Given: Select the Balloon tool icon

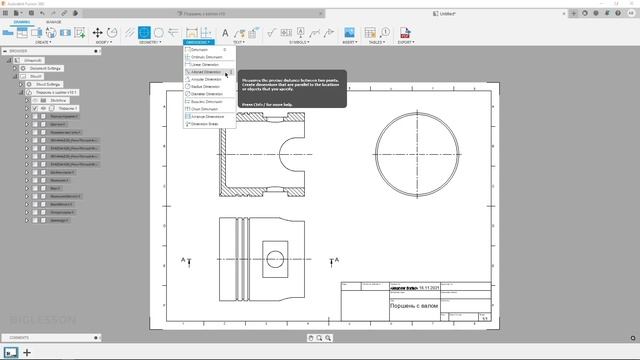Looking at the screenshot, I should pyautogui.click(x=384, y=33).
